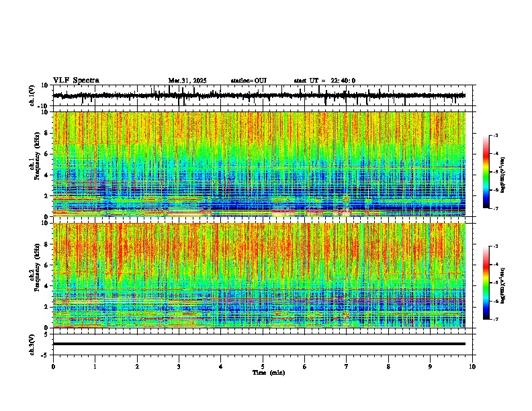The height and width of the screenshot is (411, 532).
Task: Click the "2" kHz tick of ch.2 spectrogram
Action: [47, 307]
